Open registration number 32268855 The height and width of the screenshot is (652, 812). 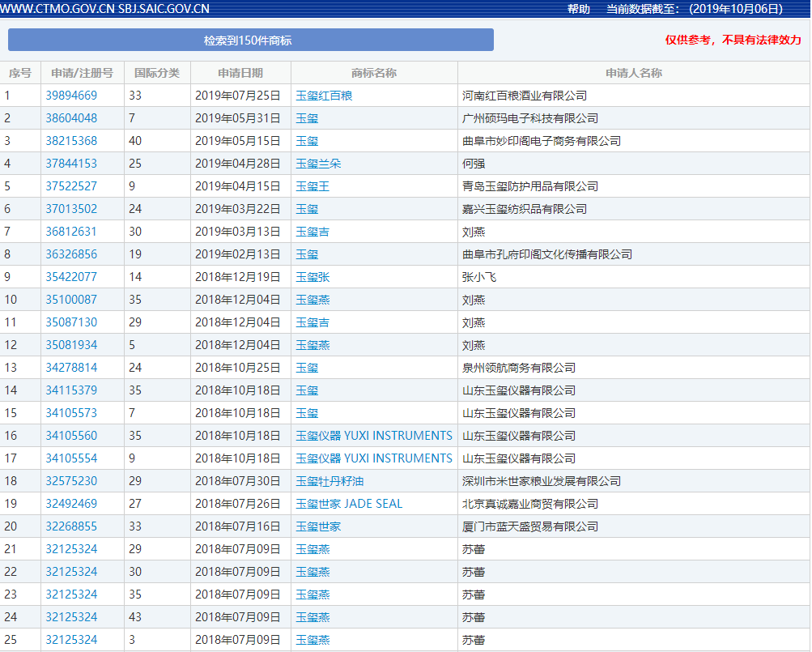71,526
